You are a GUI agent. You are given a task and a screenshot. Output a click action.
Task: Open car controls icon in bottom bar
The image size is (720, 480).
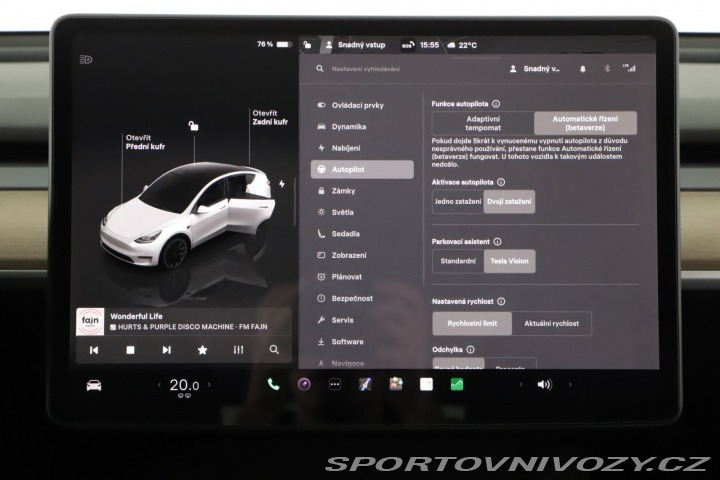(94, 385)
